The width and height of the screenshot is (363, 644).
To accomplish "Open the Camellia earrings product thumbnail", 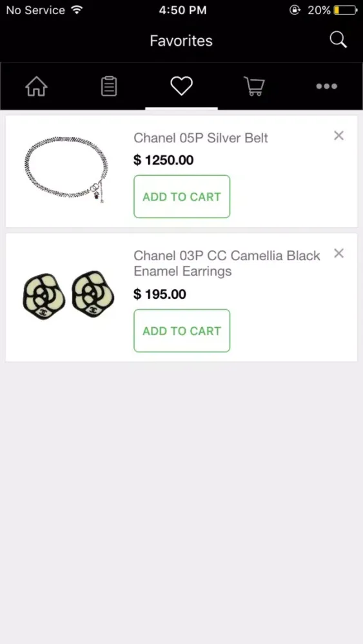I will click(x=68, y=295).
